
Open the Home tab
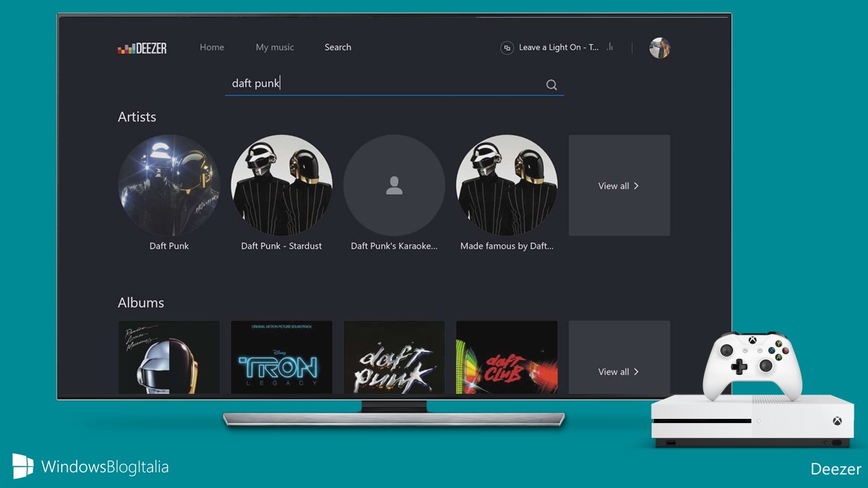pyautogui.click(x=212, y=47)
